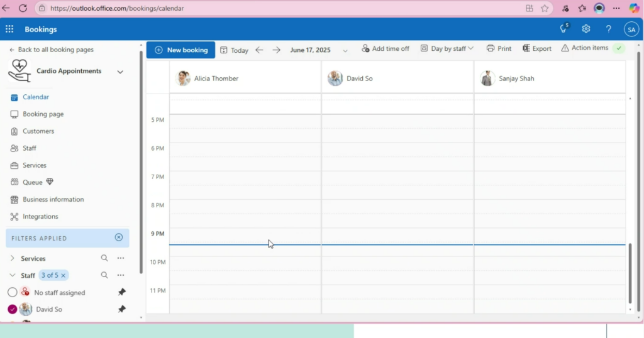This screenshot has width=644, height=338.
Task: Open Day by staff view dropdown
Action: tap(447, 48)
